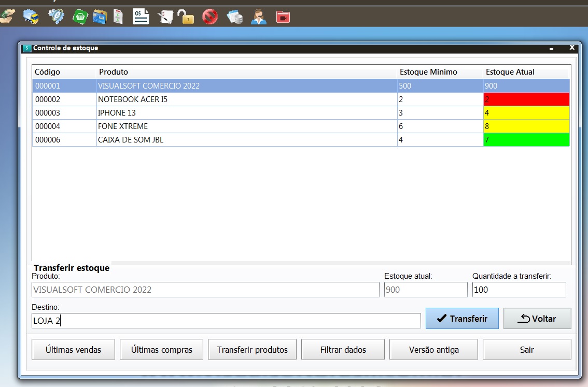
Task: Click the green stock cell for CAIXA DE SOM JBL
Action: pyautogui.click(x=526, y=140)
